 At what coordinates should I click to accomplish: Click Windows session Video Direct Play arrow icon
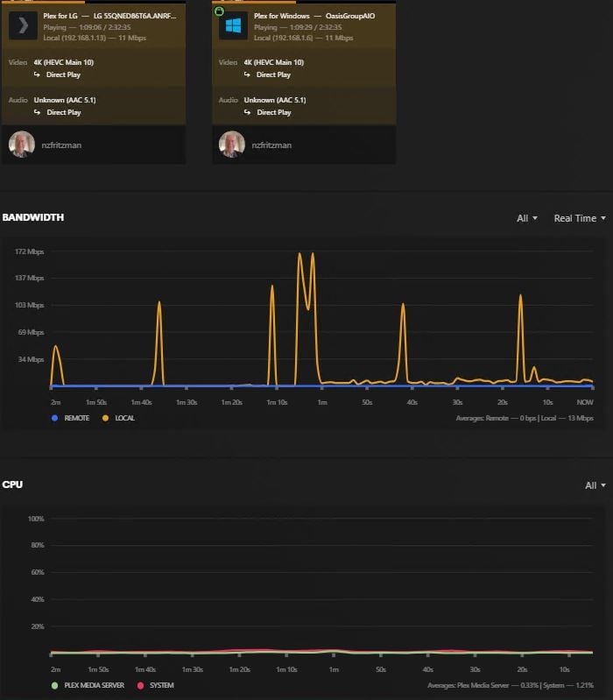point(247,74)
